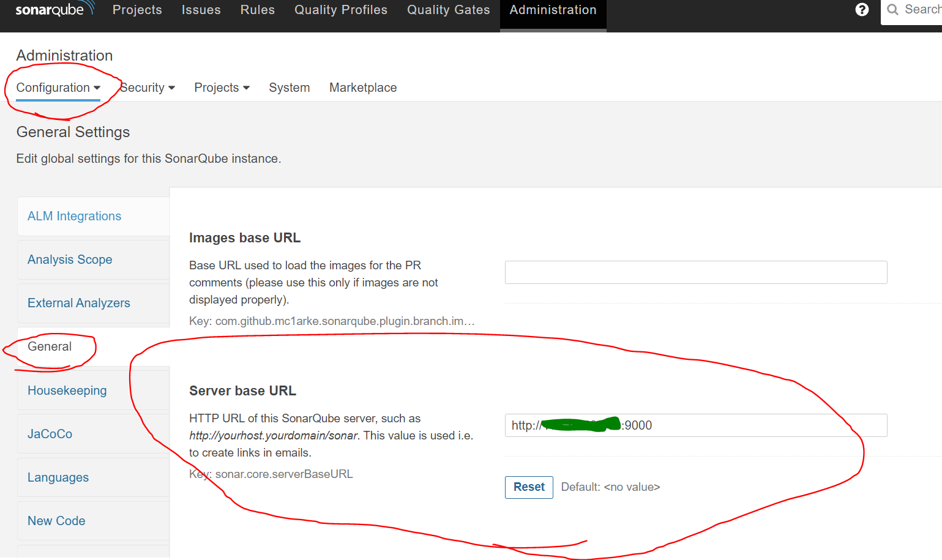Open External Analyzers settings category

click(93, 303)
